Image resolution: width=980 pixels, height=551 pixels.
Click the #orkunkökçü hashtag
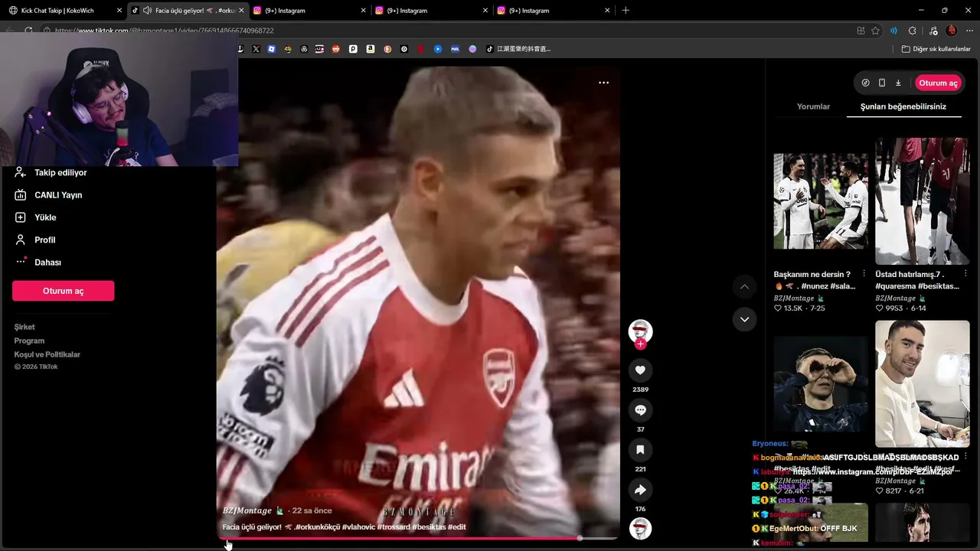[x=317, y=527]
